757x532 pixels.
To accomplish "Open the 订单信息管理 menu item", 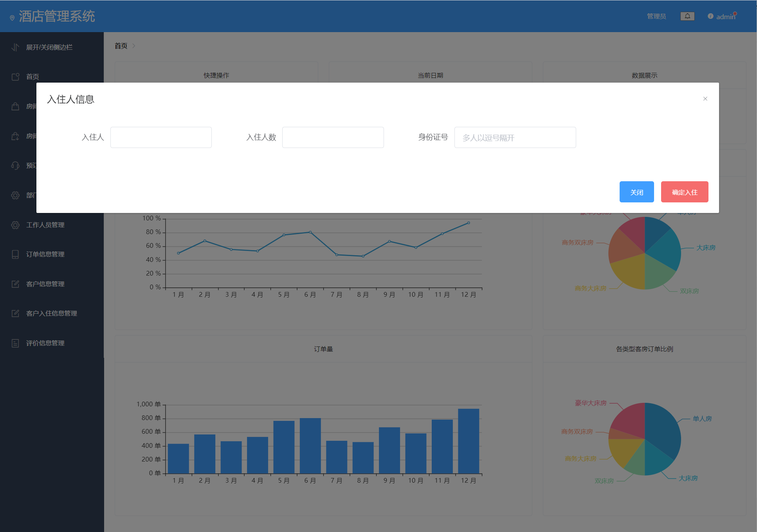I will 45,254.
